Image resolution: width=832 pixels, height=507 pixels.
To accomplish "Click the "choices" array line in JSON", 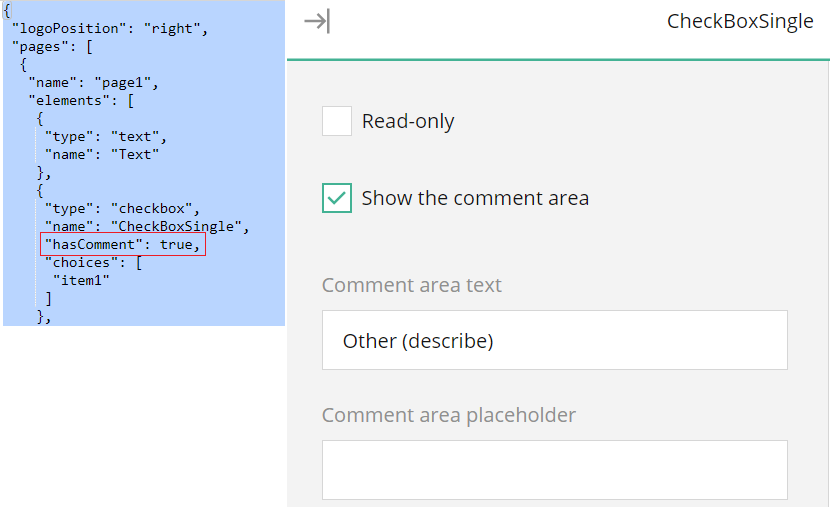I will pos(93,263).
